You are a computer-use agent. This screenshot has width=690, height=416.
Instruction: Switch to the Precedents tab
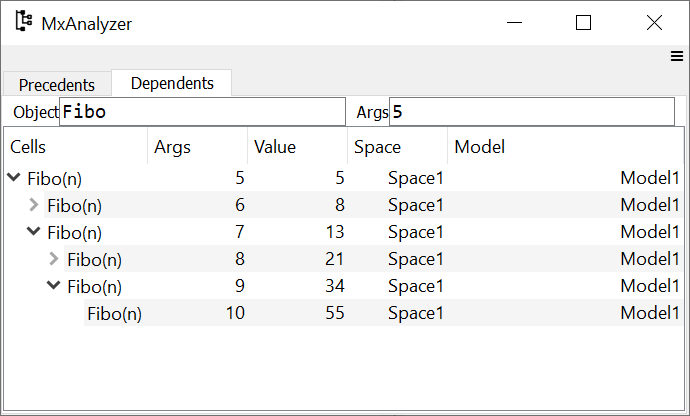[x=57, y=85]
